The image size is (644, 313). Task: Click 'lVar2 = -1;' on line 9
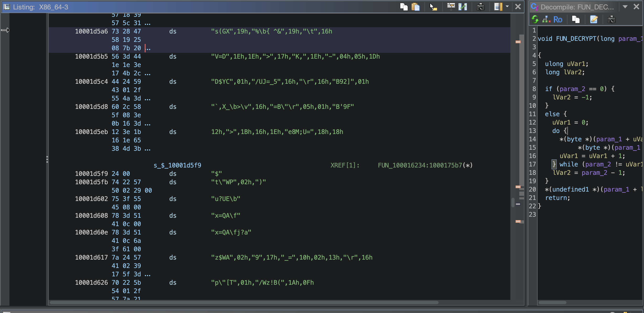[572, 97]
